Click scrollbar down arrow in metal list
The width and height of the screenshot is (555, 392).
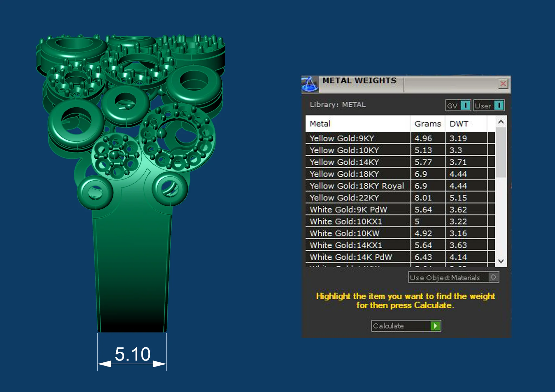coord(501,261)
